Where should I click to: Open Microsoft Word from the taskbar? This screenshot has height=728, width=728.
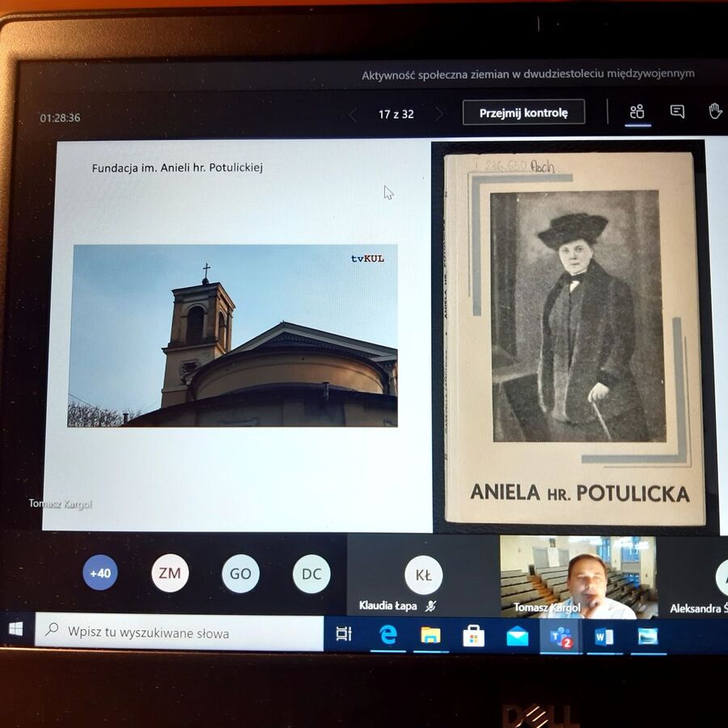point(605,637)
